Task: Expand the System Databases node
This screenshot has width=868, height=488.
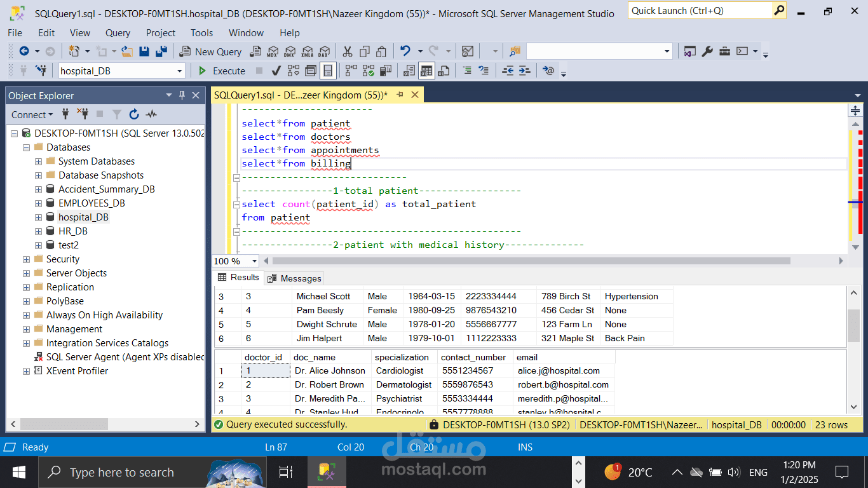Action: point(38,161)
